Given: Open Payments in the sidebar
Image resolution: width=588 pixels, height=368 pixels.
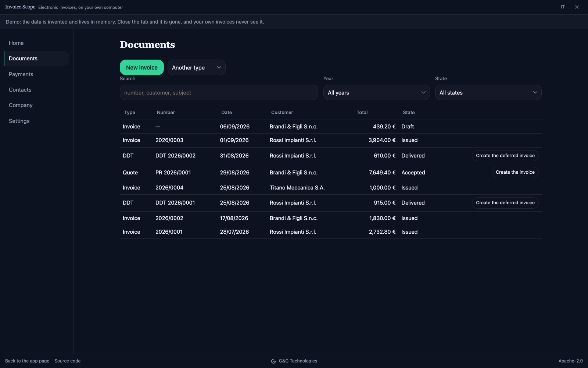Looking at the screenshot, I should coord(36,74).
